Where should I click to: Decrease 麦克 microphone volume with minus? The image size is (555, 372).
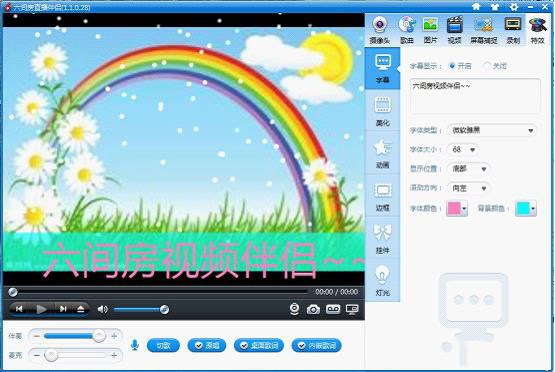click(x=36, y=355)
